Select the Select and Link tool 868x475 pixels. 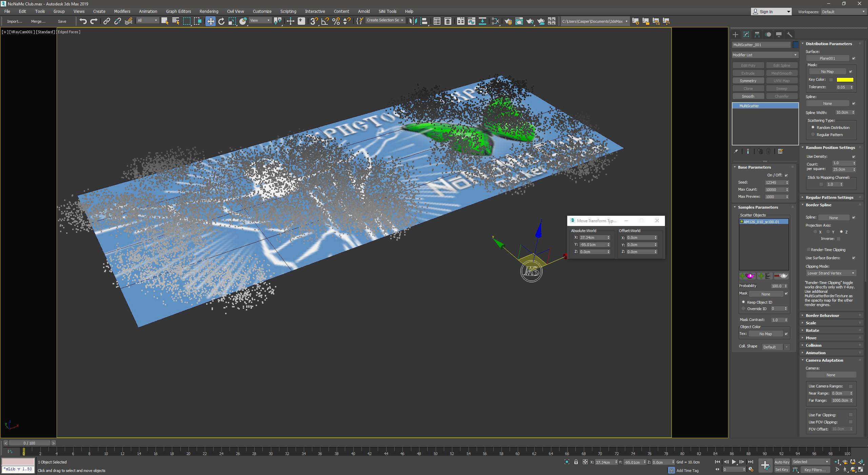[106, 21]
